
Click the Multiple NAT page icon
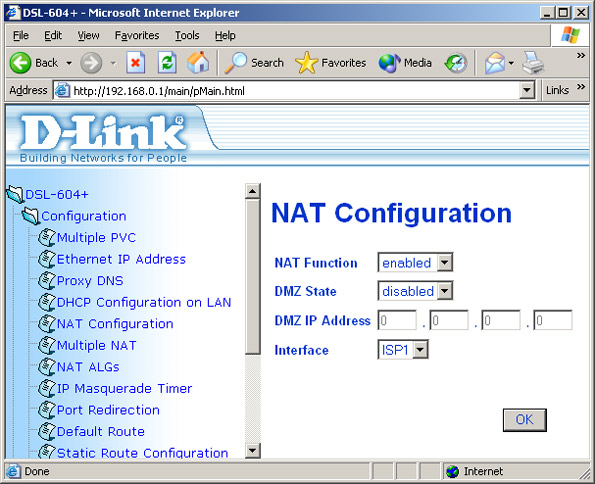pyautogui.click(x=47, y=345)
